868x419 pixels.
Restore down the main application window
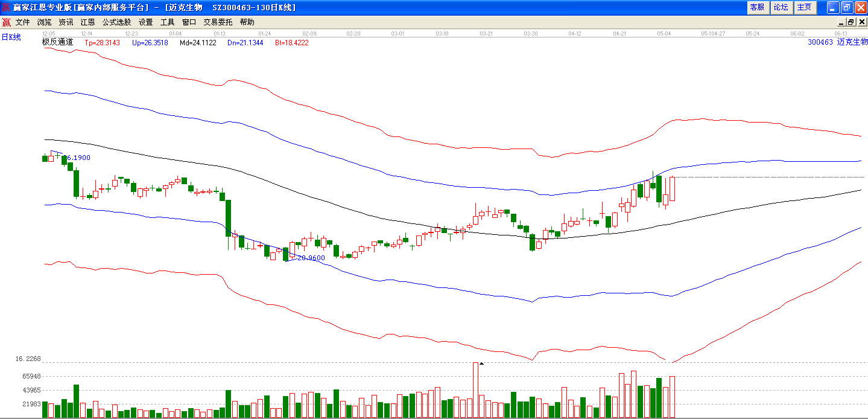846,7
